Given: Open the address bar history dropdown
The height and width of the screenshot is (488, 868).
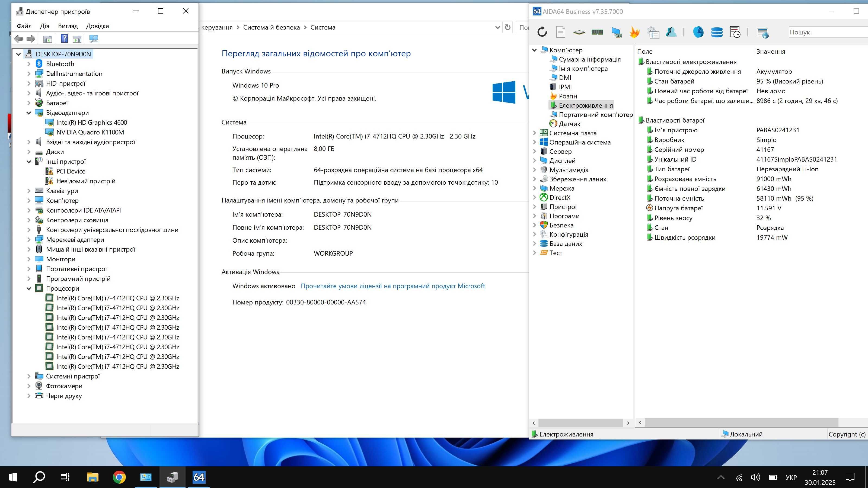Looking at the screenshot, I should (497, 27).
